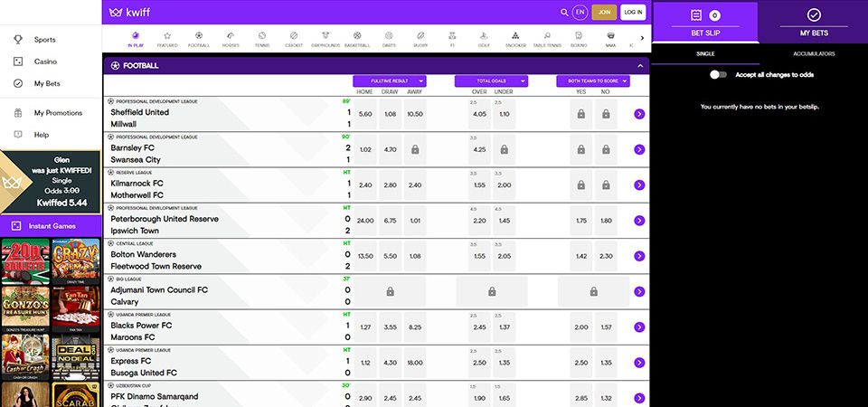Viewport: 868px width, 407px height.
Task: Open the Total Goals market dropdown
Action: point(492,80)
